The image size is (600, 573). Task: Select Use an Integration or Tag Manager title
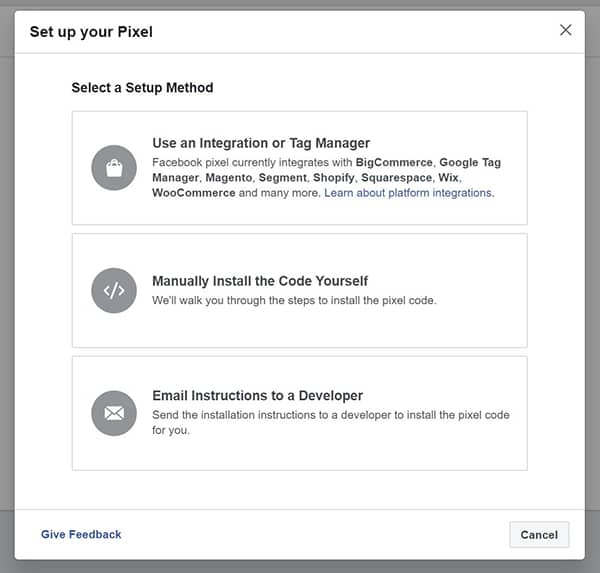click(x=261, y=143)
